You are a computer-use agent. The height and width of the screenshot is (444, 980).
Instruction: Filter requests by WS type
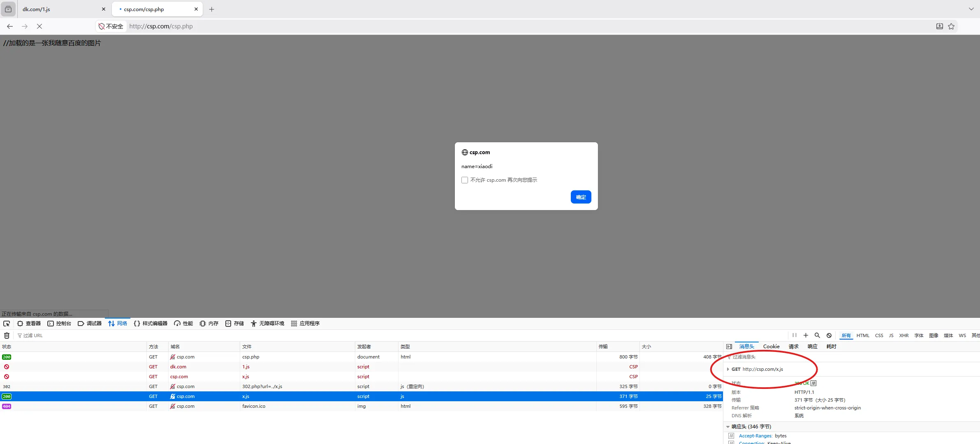click(962, 335)
